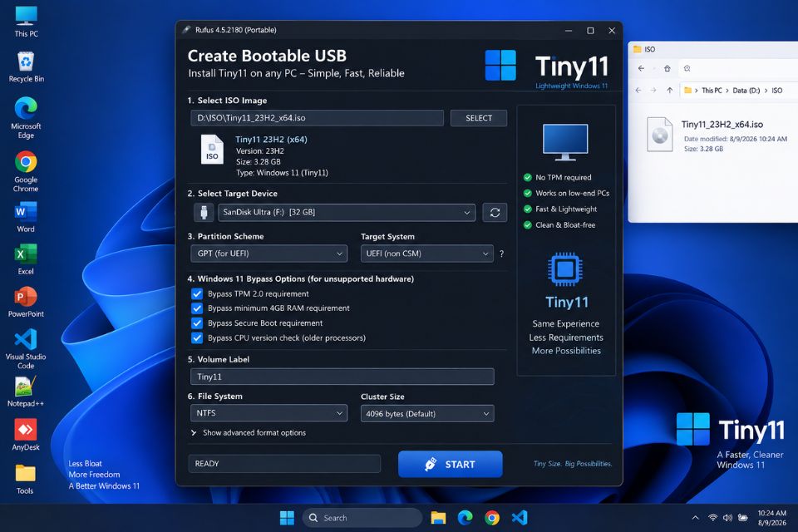Uncheck Bypass TPM 2.0 requirement
Screen dimensions: 798x532
[x=197, y=293]
